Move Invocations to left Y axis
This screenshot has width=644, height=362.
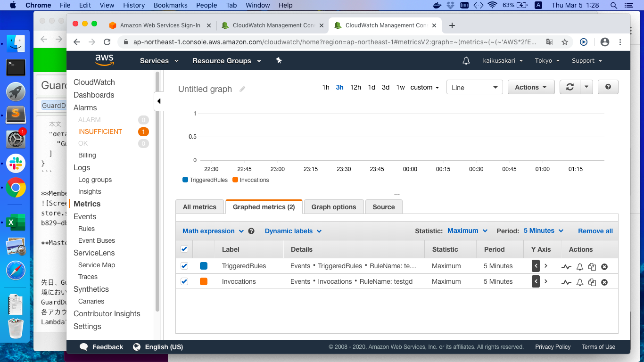(x=536, y=281)
